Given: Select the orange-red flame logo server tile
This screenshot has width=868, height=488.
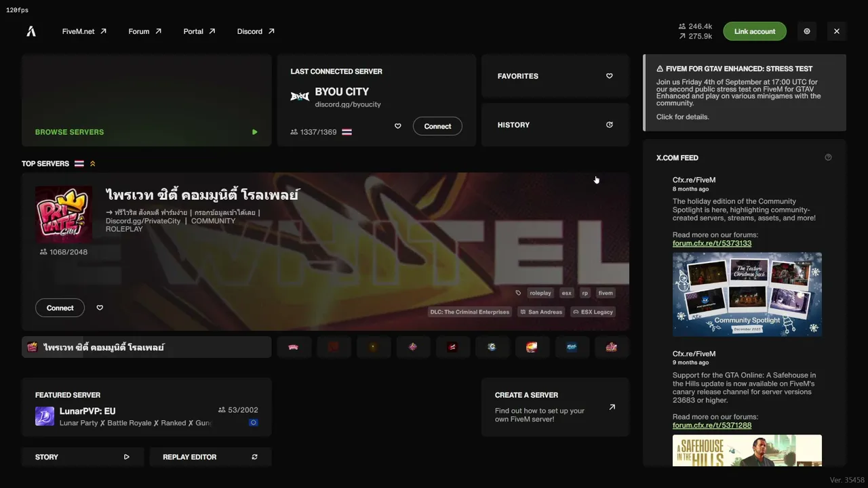Looking at the screenshot, I should [x=532, y=347].
